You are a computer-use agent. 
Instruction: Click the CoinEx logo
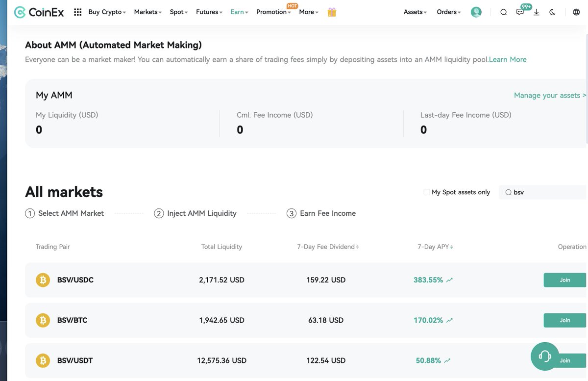coord(39,12)
